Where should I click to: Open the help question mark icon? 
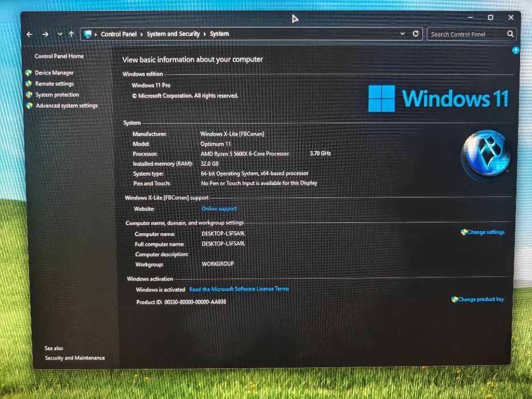pyautogui.click(x=515, y=51)
